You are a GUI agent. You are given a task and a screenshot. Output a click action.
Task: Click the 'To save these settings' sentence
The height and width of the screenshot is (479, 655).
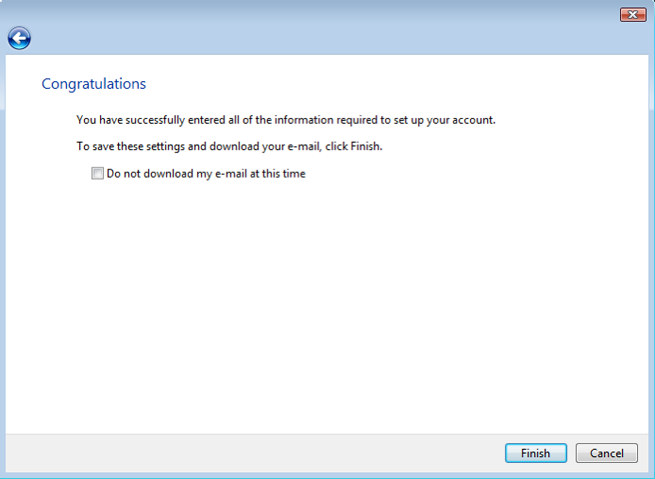click(229, 146)
